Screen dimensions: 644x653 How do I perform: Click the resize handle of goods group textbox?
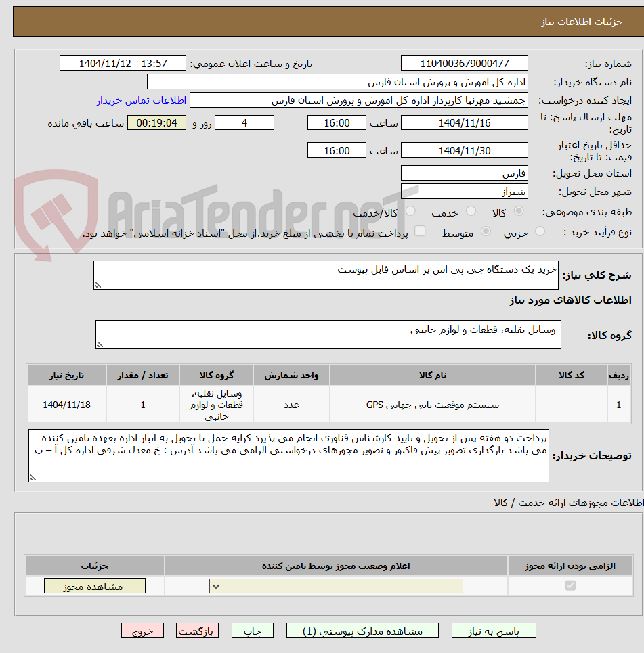click(100, 344)
